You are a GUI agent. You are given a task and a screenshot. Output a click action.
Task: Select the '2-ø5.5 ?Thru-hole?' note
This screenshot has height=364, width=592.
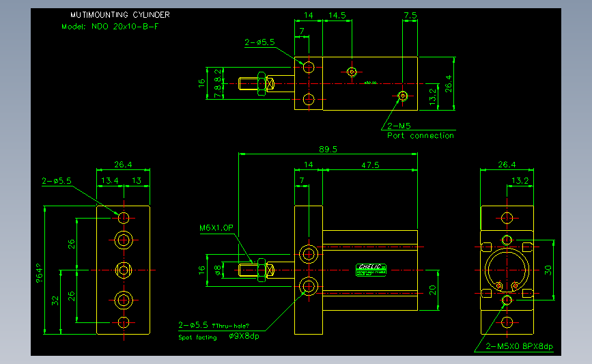click(214, 325)
